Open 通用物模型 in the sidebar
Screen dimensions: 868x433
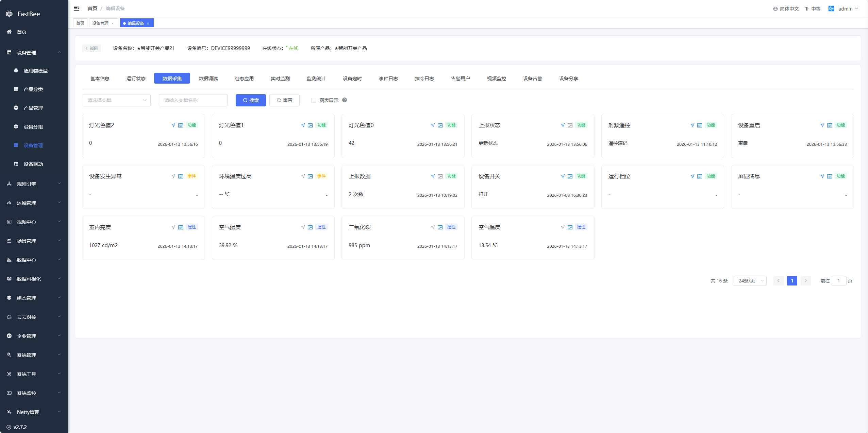[34, 70]
